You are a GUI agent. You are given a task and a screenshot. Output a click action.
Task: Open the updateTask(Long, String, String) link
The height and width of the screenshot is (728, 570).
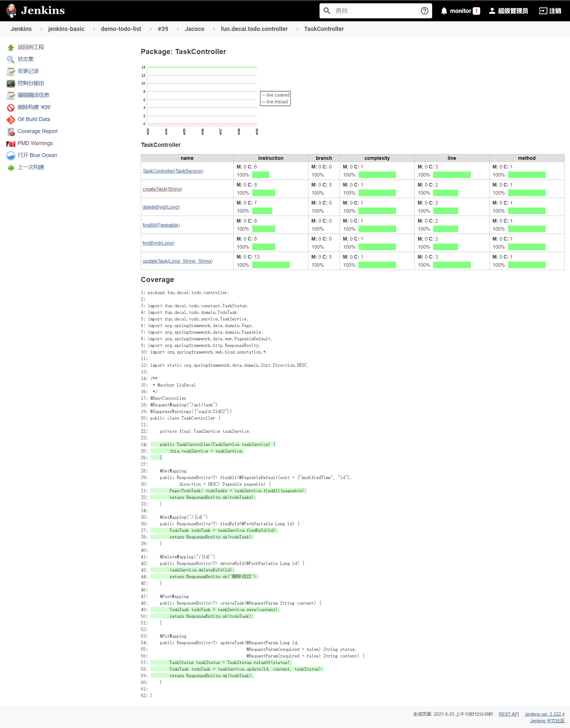177,261
